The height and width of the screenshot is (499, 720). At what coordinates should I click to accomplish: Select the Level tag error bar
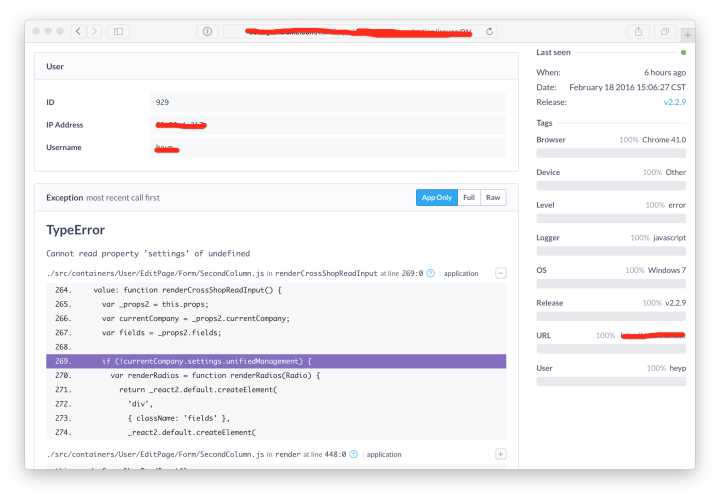tap(611, 218)
